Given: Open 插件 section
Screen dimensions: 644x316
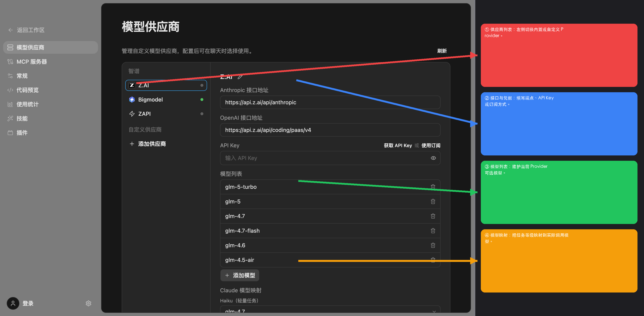Looking at the screenshot, I should [x=51, y=133].
